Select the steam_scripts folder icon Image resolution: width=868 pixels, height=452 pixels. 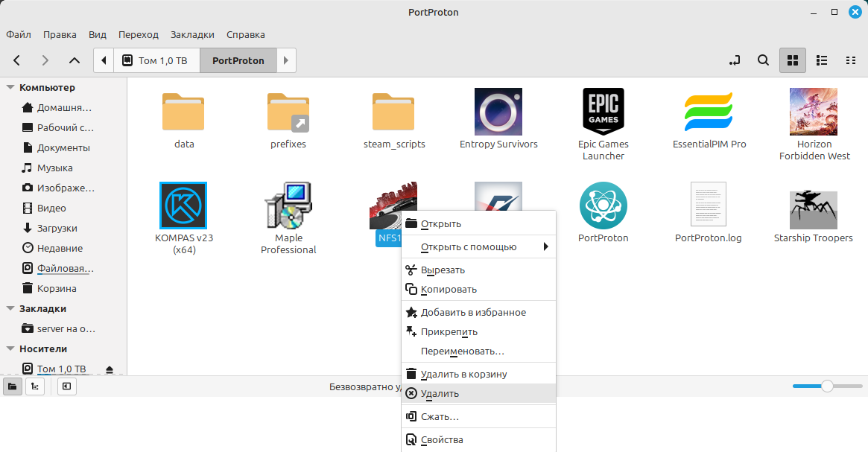click(x=393, y=112)
